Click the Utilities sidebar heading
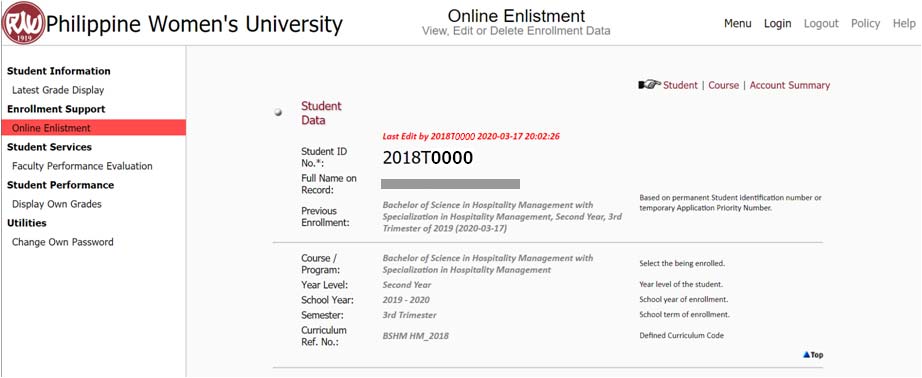The image size is (922, 378). tap(26, 223)
